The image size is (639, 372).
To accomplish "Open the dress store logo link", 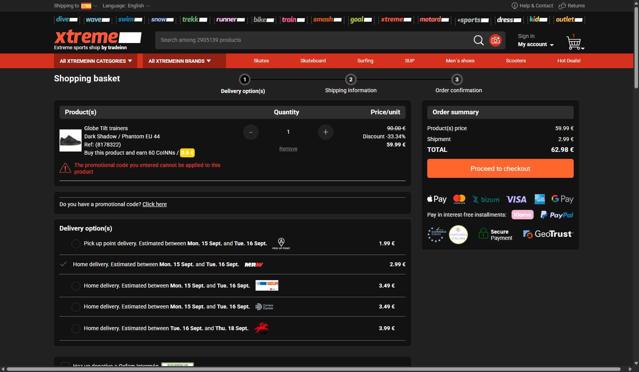I will pyautogui.click(x=509, y=19).
